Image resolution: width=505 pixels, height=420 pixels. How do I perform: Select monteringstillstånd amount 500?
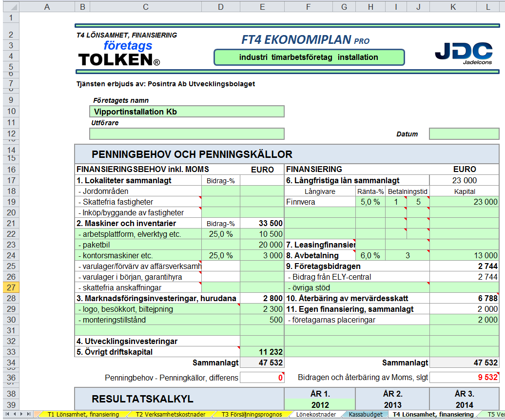coord(262,320)
